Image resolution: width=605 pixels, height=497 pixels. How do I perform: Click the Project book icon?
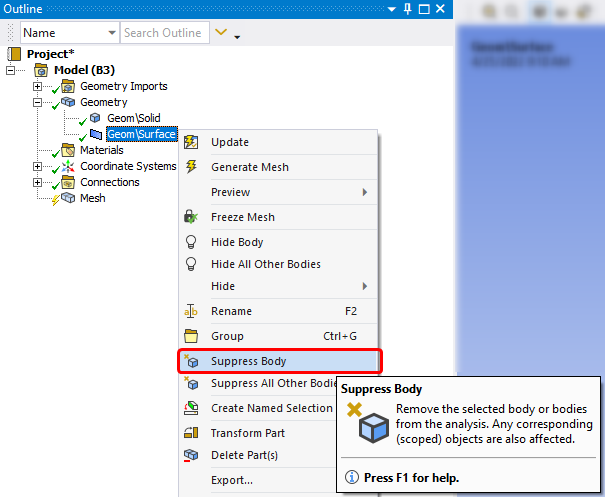[x=14, y=54]
